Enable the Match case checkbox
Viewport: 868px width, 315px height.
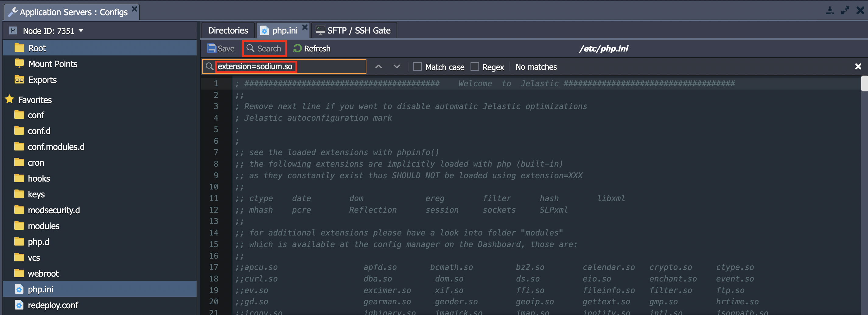pyautogui.click(x=418, y=66)
